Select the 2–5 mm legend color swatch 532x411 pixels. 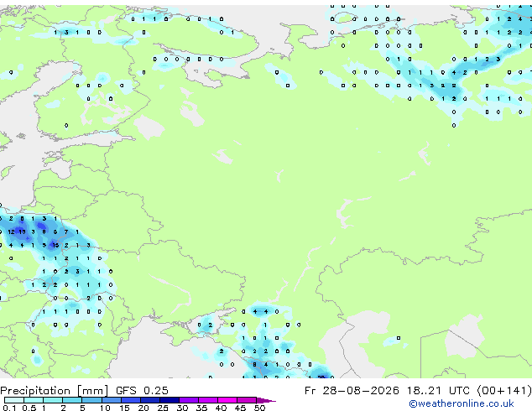coord(72,400)
